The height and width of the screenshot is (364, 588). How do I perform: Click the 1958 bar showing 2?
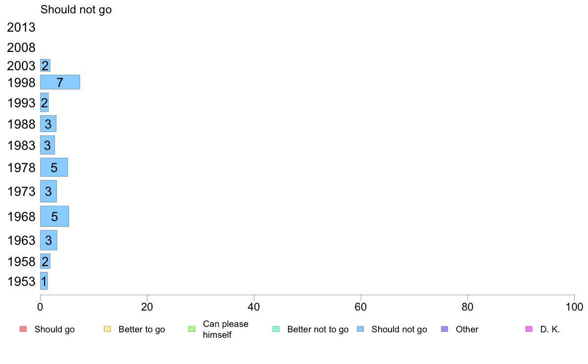click(45, 261)
